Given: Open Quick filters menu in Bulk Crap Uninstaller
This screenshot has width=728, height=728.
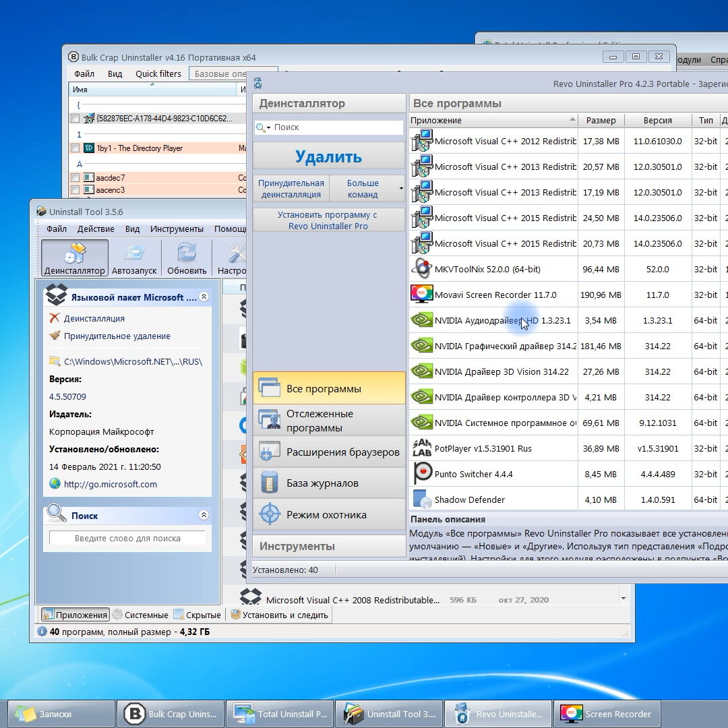Looking at the screenshot, I should tap(158, 74).
